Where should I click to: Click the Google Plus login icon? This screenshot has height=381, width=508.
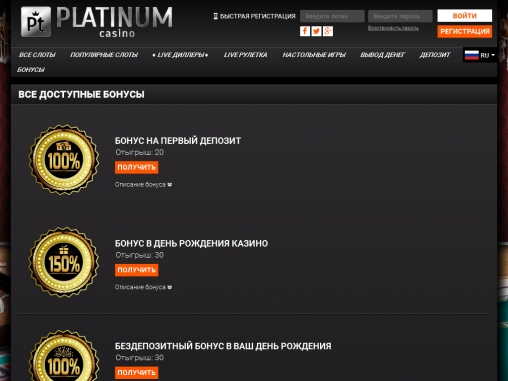328,31
